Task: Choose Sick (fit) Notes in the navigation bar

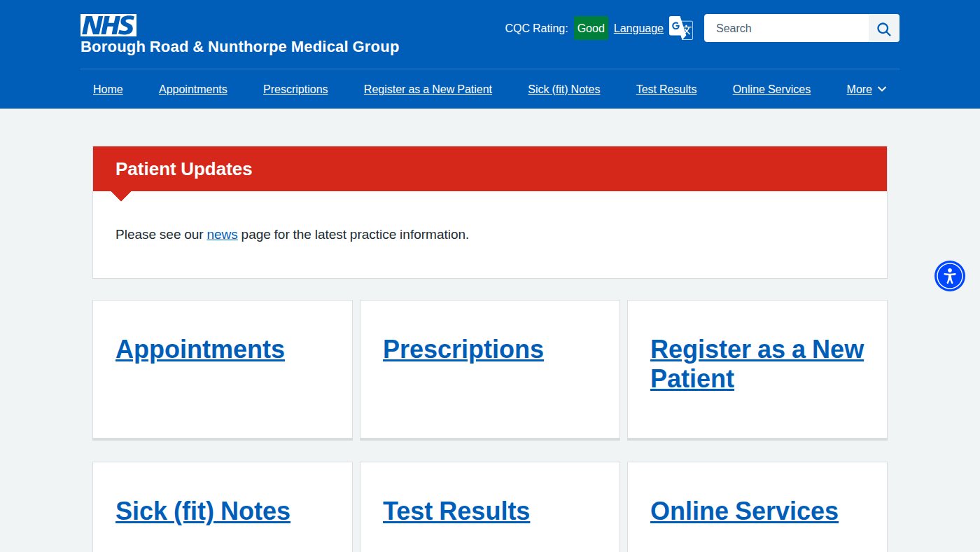Action: [564, 89]
